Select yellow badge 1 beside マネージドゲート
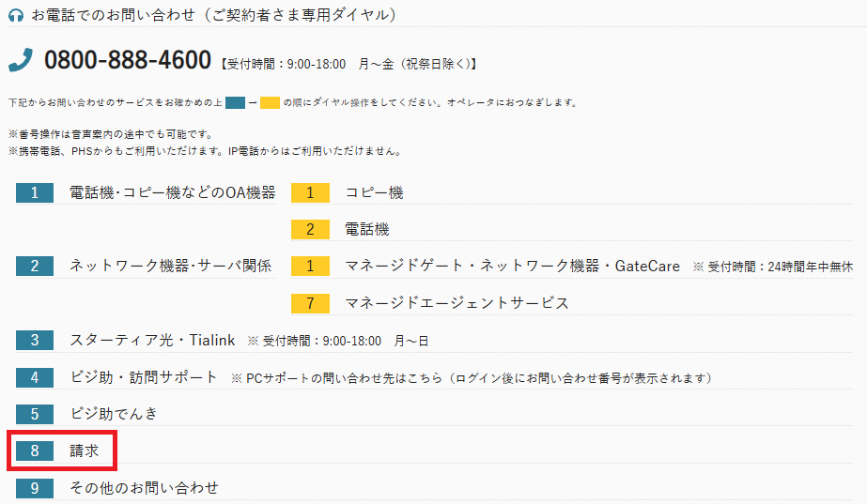The width and height of the screenshot is (867, 504). coord(310,266)
